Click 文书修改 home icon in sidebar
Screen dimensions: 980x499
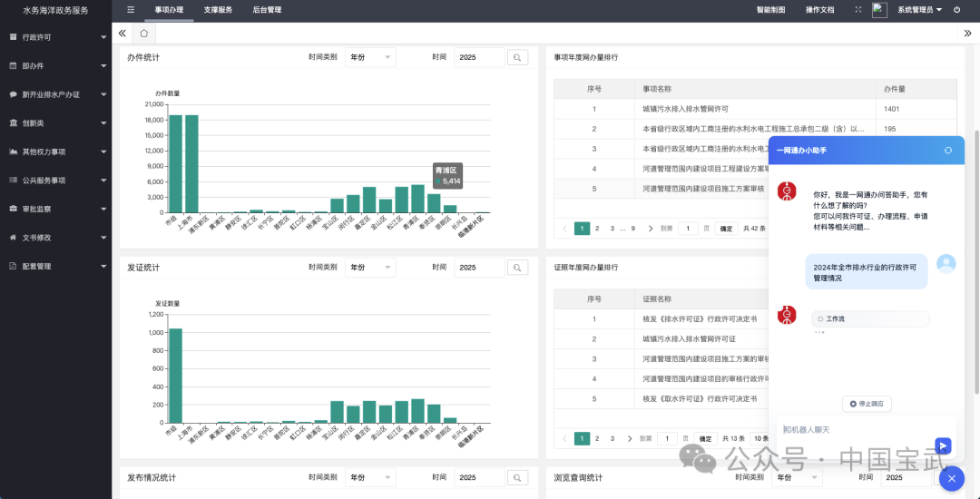coord(13,238)
